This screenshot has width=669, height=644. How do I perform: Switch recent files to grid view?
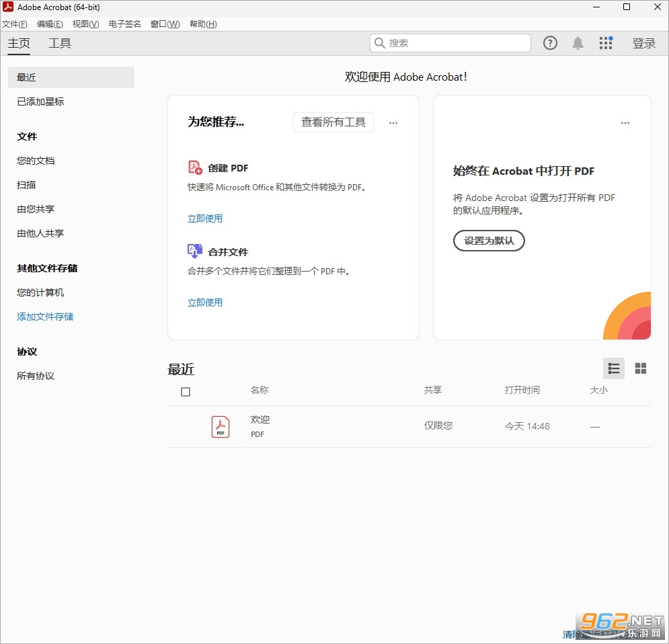pyautogui.click(x=640, y=368)
